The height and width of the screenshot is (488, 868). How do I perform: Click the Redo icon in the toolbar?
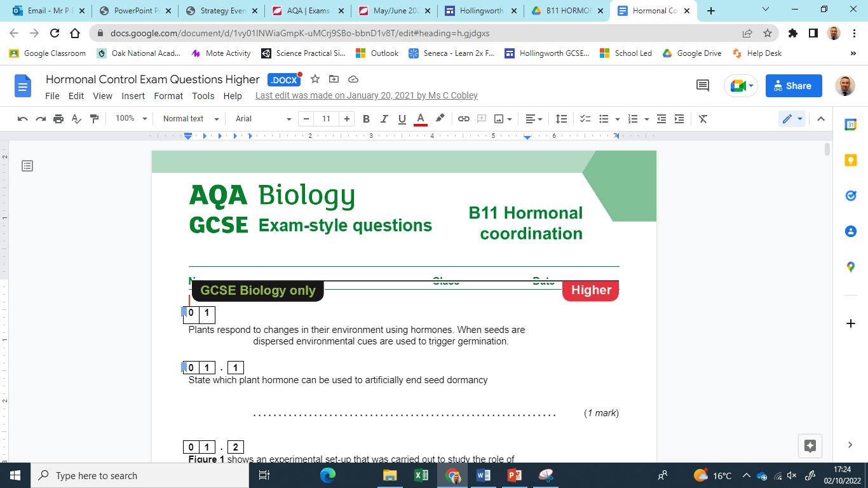pos(41,119)
